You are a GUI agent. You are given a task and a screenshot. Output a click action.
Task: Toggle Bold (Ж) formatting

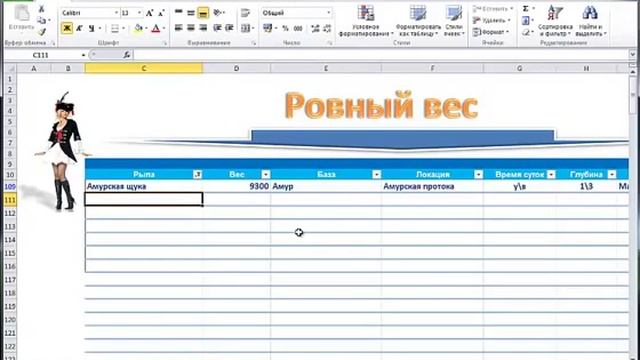coord(67,28)
